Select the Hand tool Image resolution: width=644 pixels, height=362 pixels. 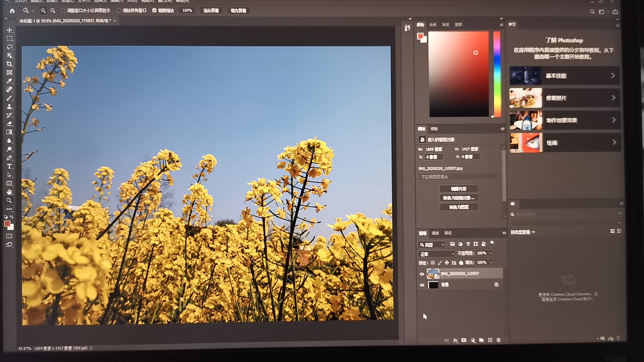pos(9,192)
